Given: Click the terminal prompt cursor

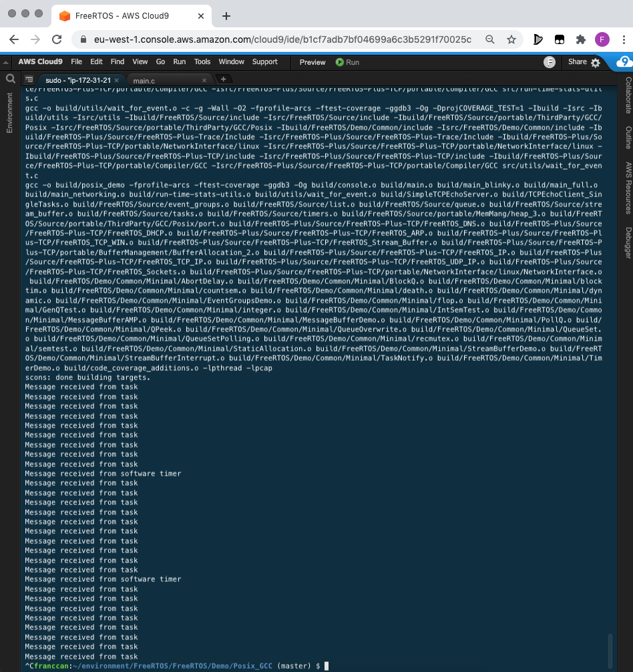Looking at the screenshot, I should click(327, 666).
